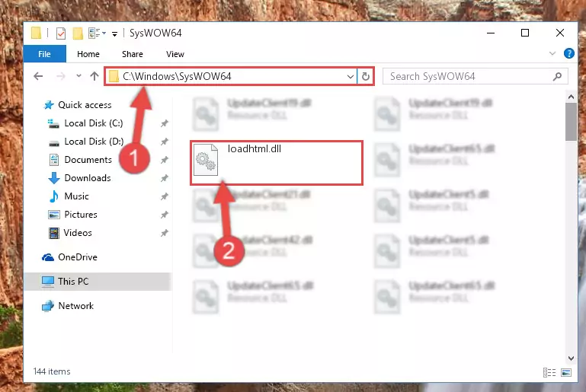The height and width of the screenshot is (392, 586).
Task: Switch to the View ribbon tab
Action: click(x=175, y=54)
